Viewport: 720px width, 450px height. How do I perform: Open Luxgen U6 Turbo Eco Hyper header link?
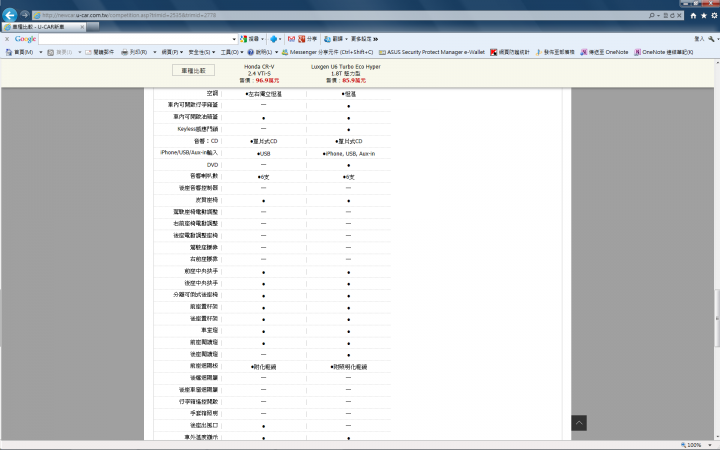click(x=346, y=70)
